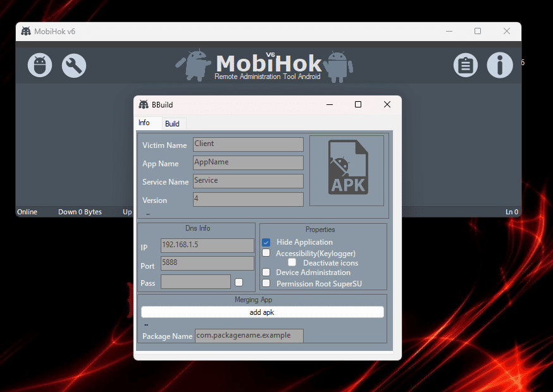Image resolution: width=553 pixels, height=392 pixels.
Task: Open the Android mouse icon in MobiHok toolbar
Action: coord(40,65)
